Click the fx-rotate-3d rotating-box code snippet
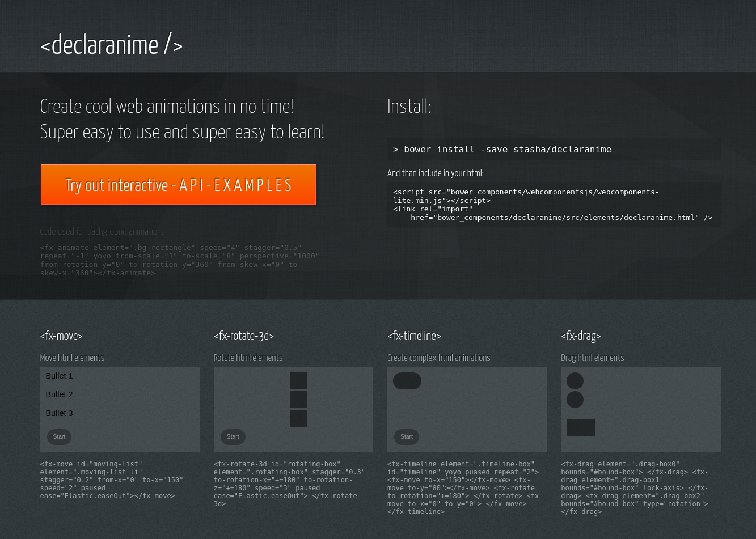The height and width of the screenshot is (539, 756). [290, 484]
